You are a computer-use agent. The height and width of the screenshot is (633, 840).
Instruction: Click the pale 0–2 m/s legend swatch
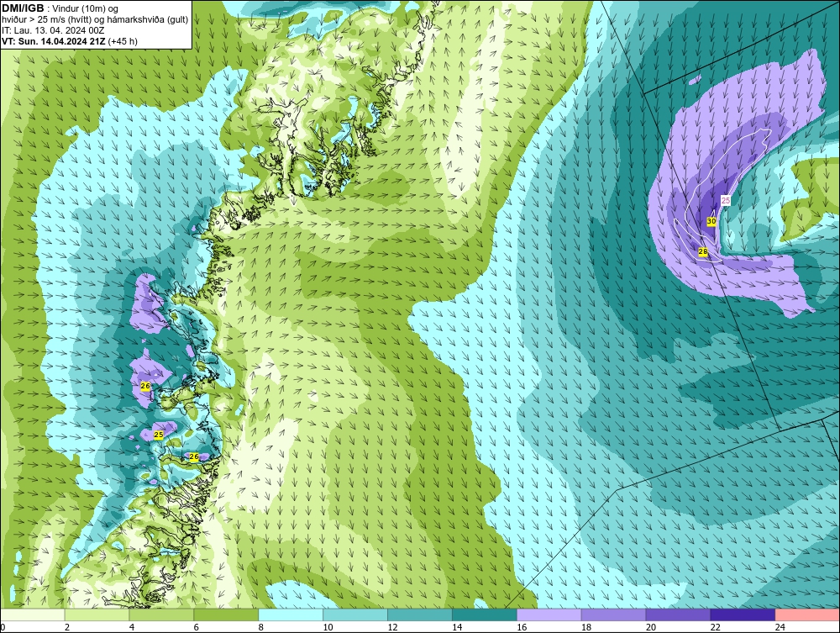(33, 615)
